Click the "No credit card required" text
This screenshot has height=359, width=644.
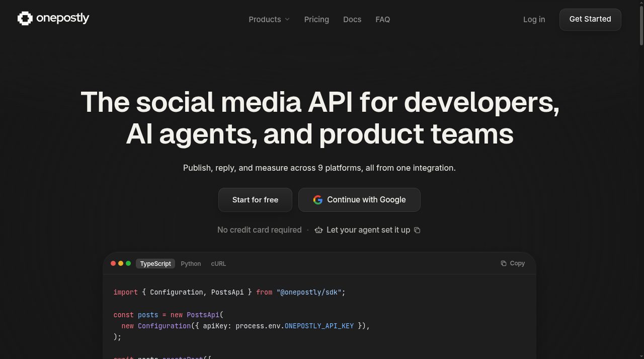(260, 230)
